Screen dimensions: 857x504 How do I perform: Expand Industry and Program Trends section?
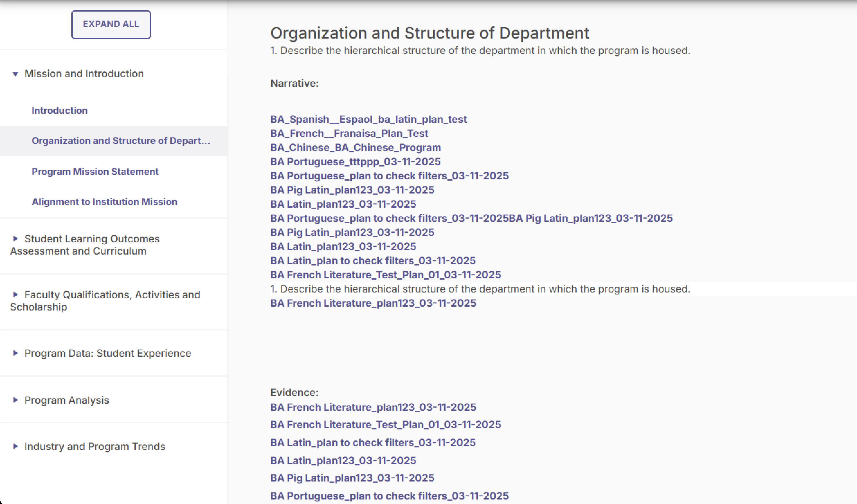click(x=15, y=446)
